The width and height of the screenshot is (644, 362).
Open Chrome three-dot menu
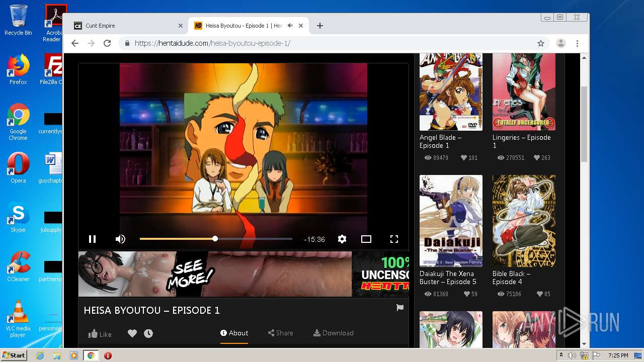[x=578, y=43]
